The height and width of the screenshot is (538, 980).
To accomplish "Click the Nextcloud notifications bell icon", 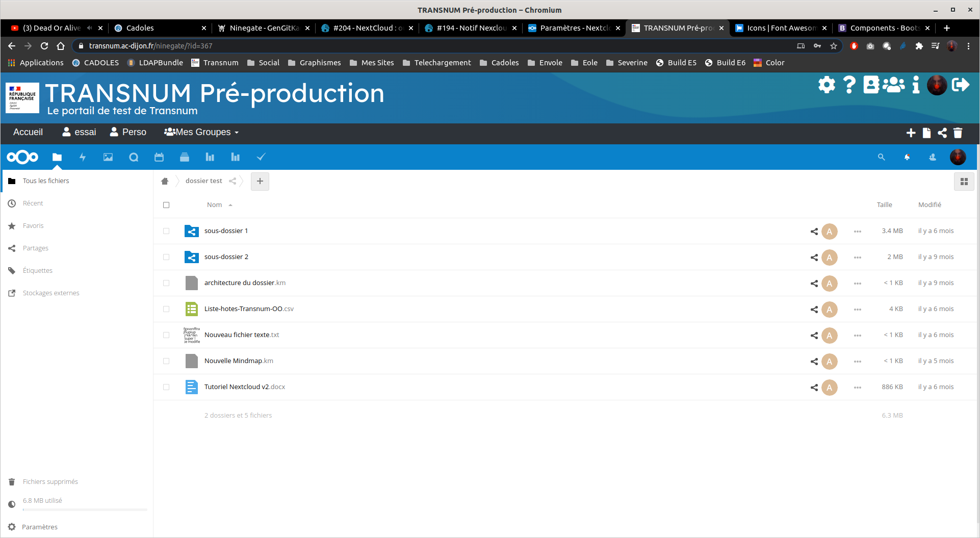I will click(907, 157).
